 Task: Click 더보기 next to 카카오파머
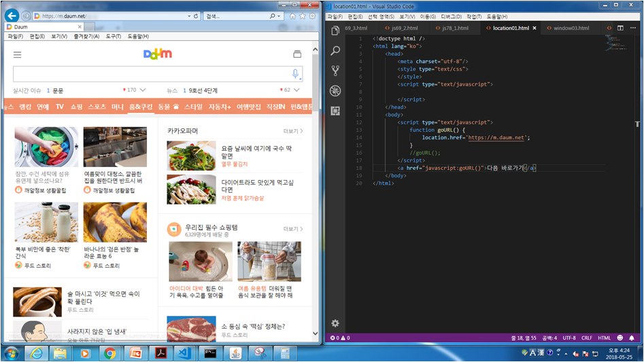pos(293,131)
